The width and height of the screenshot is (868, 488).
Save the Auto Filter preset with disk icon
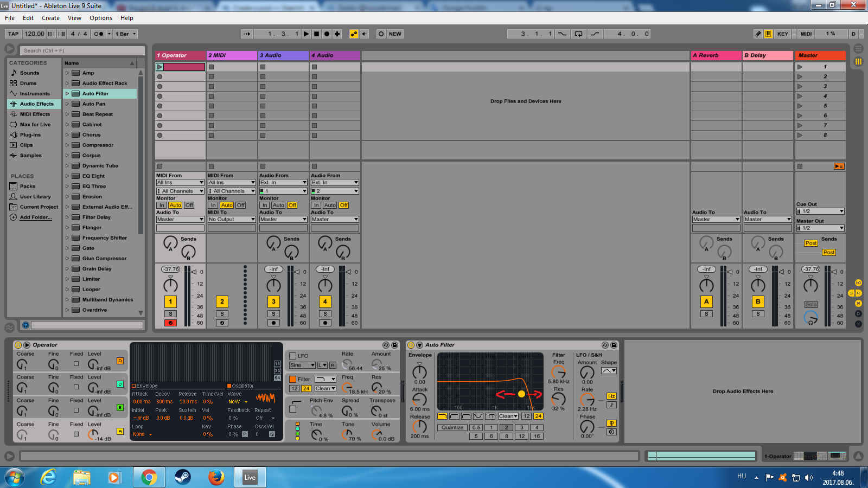click(x=614, y=345)
